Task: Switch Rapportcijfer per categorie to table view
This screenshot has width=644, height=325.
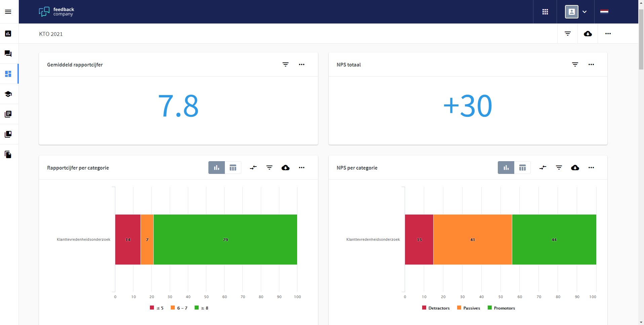Action: tap(233, 168)
